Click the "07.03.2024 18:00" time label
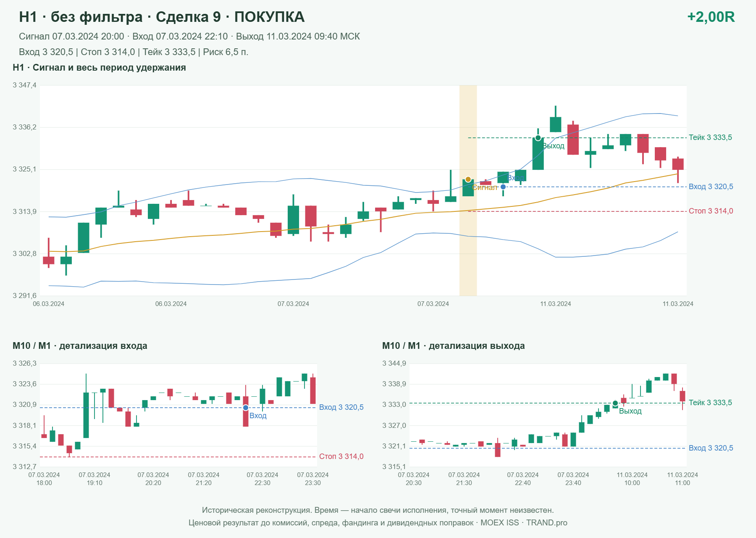 44,479
